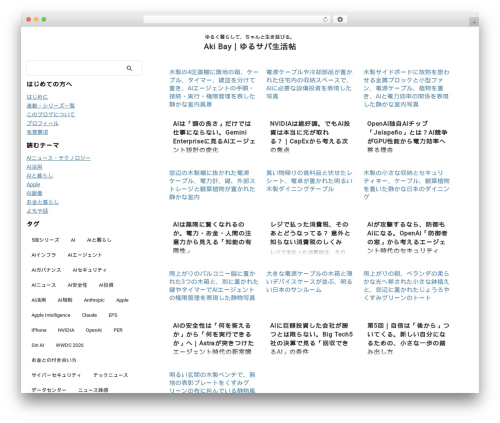Select the iPhone tag
Viewport: 500px width, 423px height.
coord(39,330)
